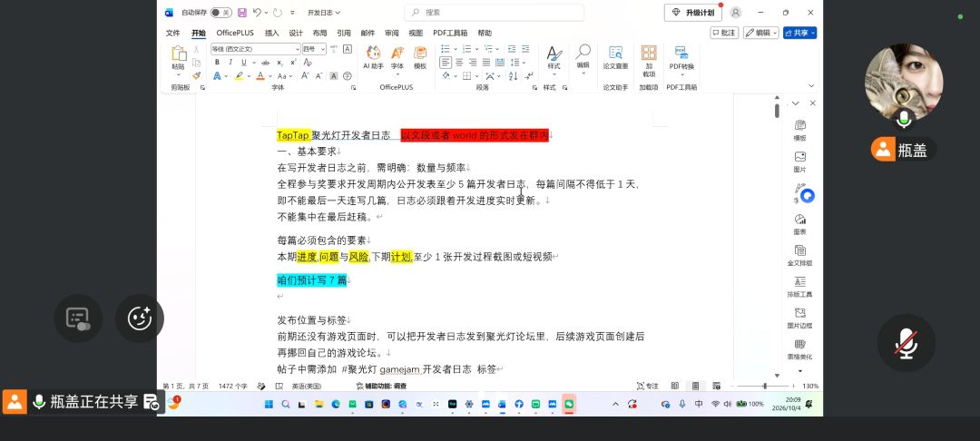Open the AI 助手 assistant
Screen dimensions: 980x441
(x=374, y=57)
